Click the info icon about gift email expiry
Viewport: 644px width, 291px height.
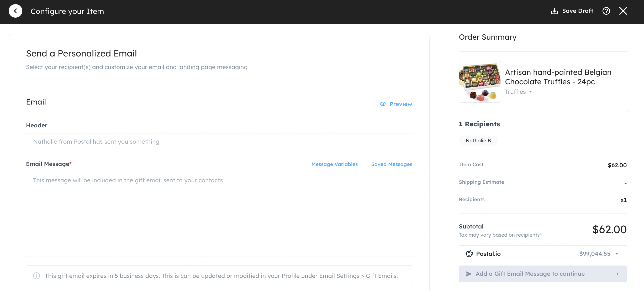[x=37, y=276]
